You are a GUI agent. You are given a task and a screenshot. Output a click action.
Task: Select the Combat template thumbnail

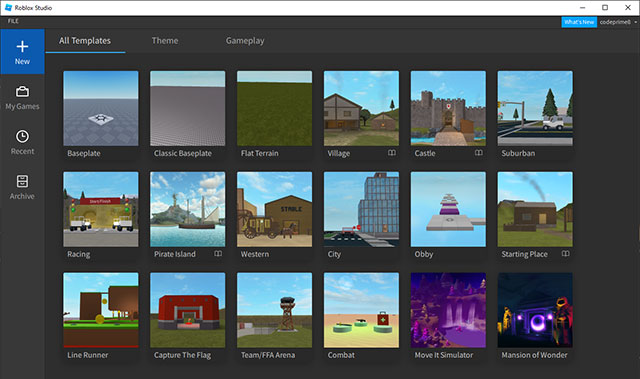click(361, 310)
